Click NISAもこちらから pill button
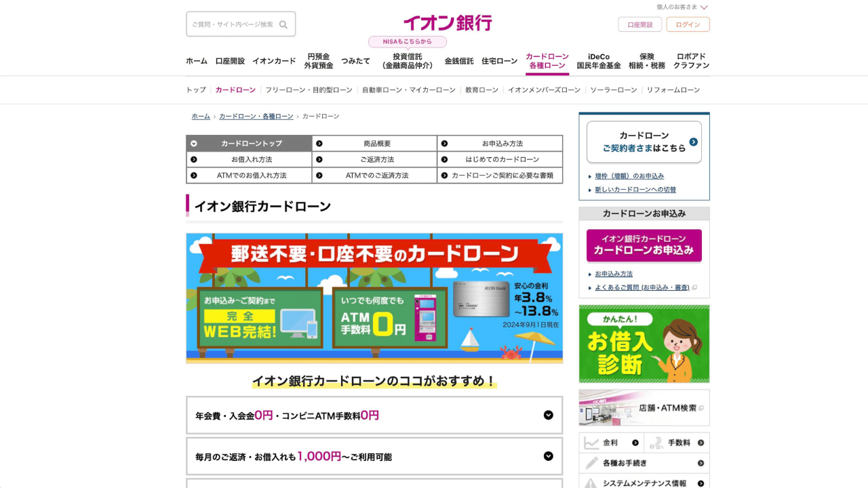 point(408,42)
